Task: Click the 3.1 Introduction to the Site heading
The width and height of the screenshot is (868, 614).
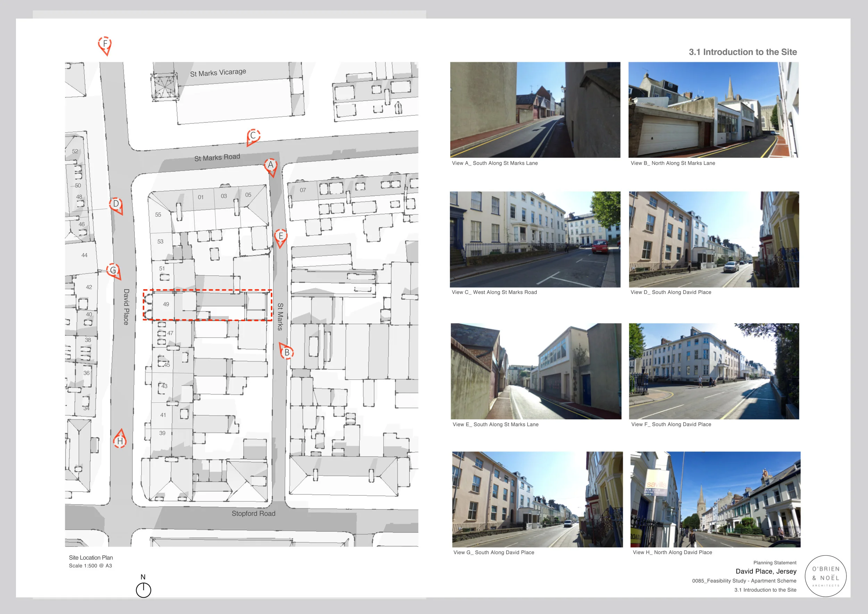Action: coord(743,52)
